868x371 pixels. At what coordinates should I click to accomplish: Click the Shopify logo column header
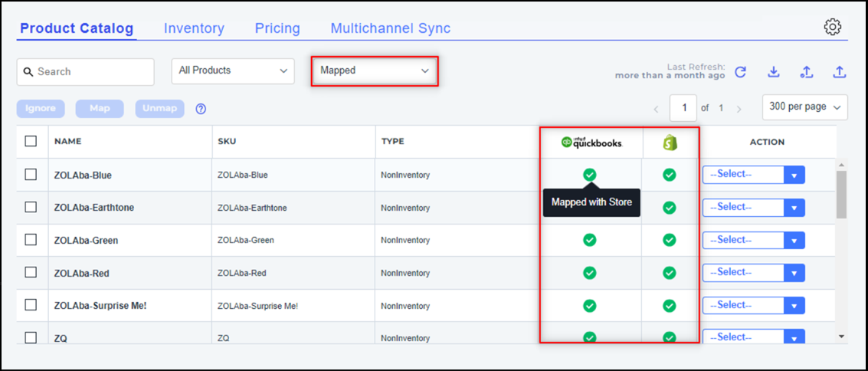coord(670,143)
